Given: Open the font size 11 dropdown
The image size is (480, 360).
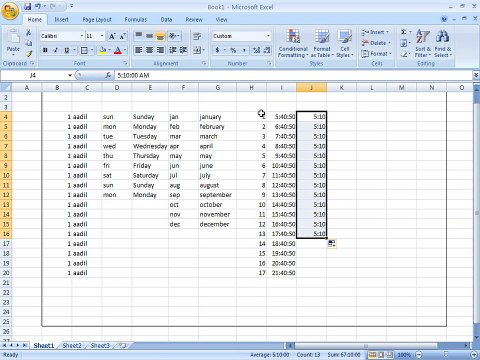Looking at the screenshot, I should pos(102,36).
